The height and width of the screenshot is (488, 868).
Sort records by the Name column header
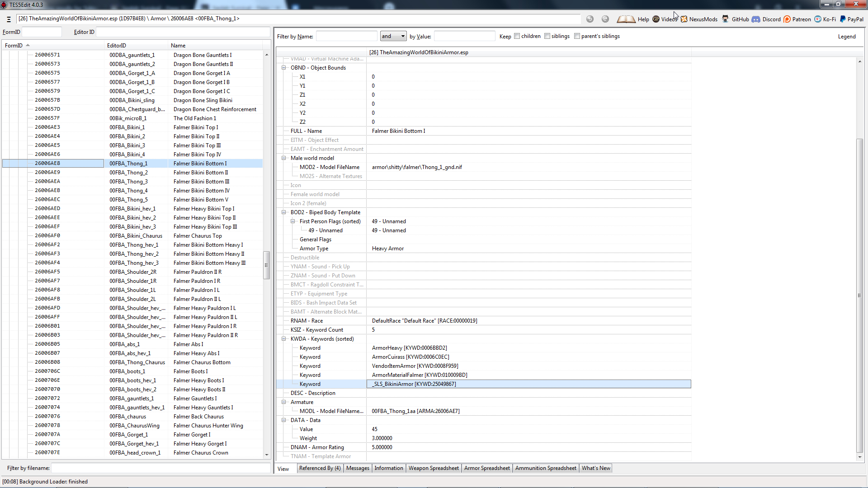click(215, 46)
